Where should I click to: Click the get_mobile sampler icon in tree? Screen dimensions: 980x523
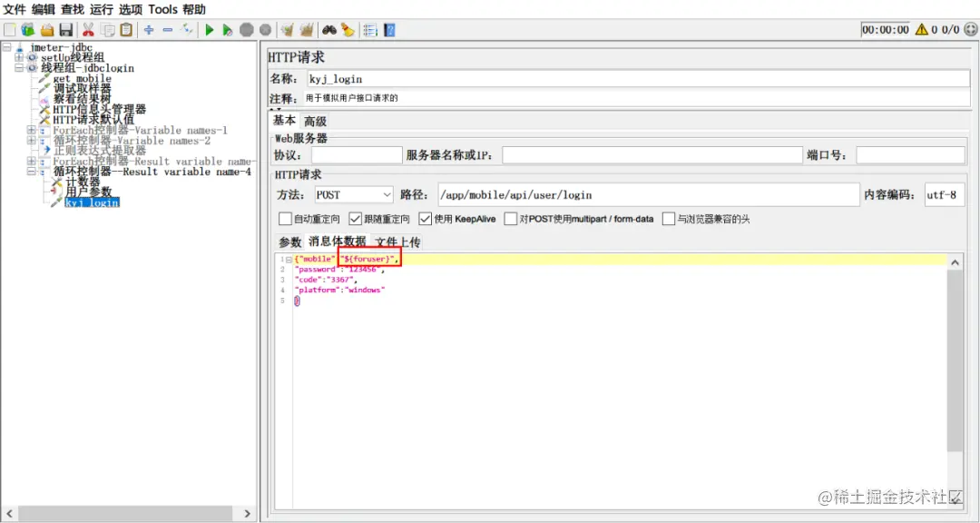pos(44,79)
